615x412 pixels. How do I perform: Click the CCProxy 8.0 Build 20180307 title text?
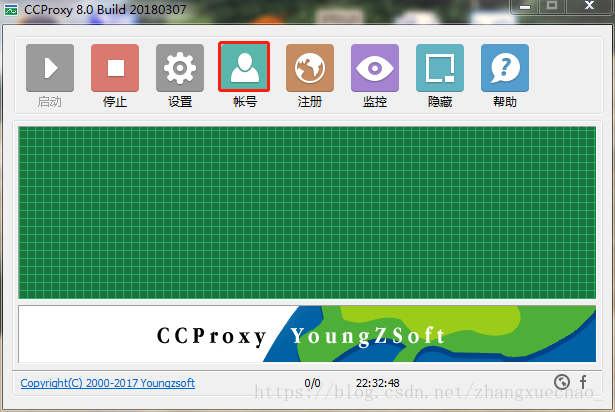click(105, 10)
